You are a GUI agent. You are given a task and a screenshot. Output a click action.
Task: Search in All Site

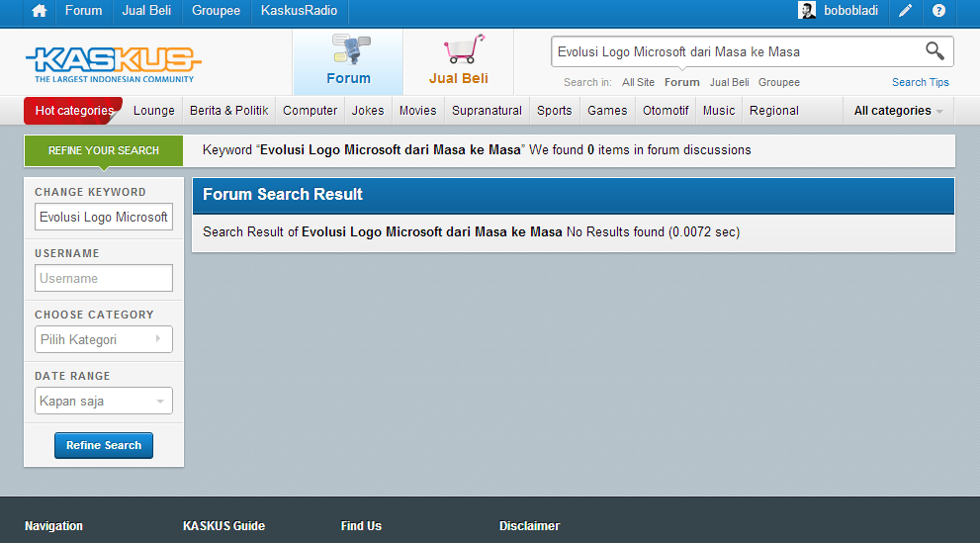pyautogui.click(x=638, y=82)
